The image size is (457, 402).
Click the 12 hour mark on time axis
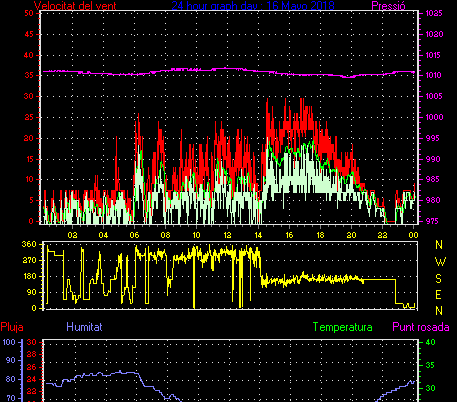pyautogui.click(x=227, y=235)
